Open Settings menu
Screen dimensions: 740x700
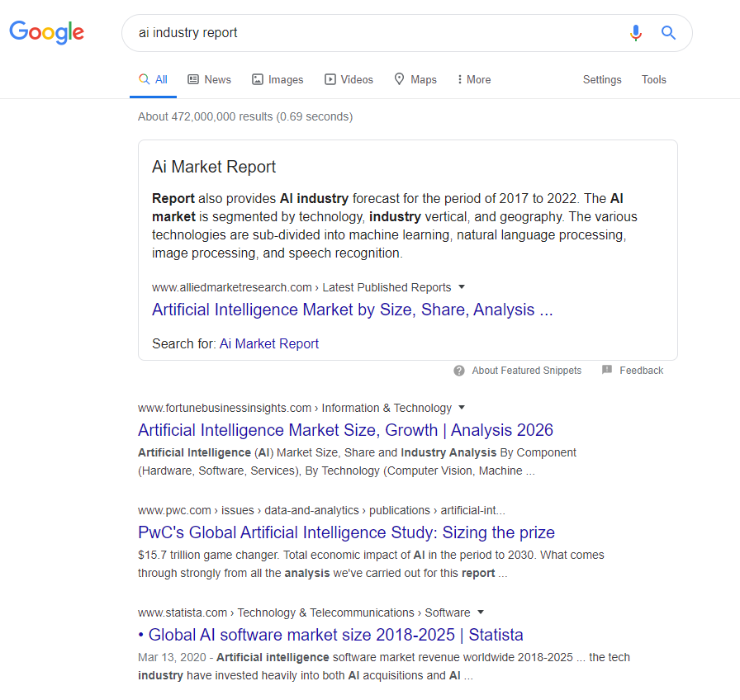602,80
